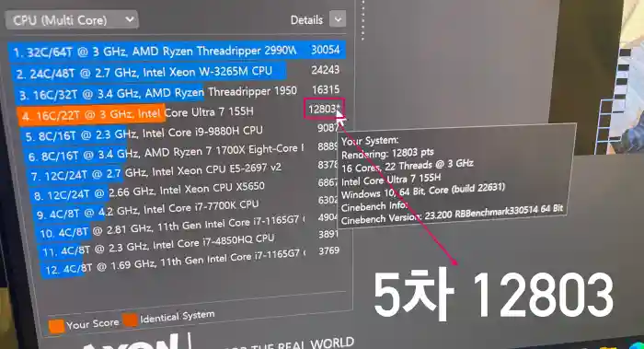Click the 30054 score value
The width and height of the screenshot is (644, 349).
tap(326, 50)
